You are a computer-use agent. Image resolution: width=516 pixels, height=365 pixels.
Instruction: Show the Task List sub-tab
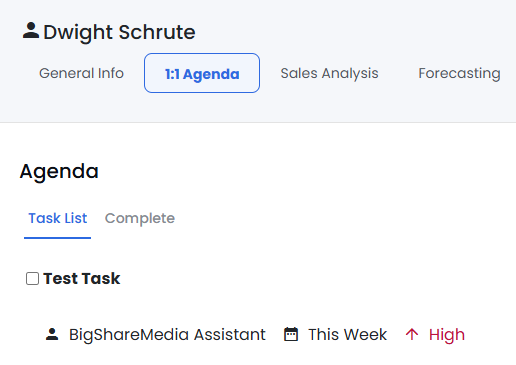58,218
